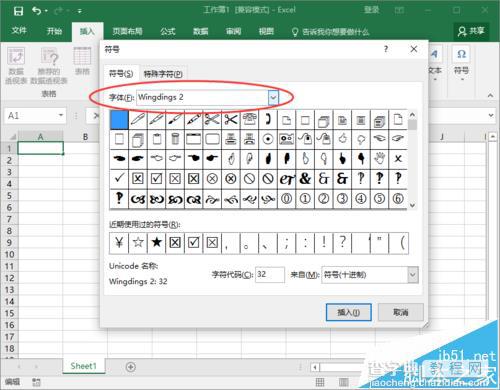Viewport: 500px width, 390px height.
Task: Switch to the Page Layout ribbon tab
Action: (x=127, y=31)
